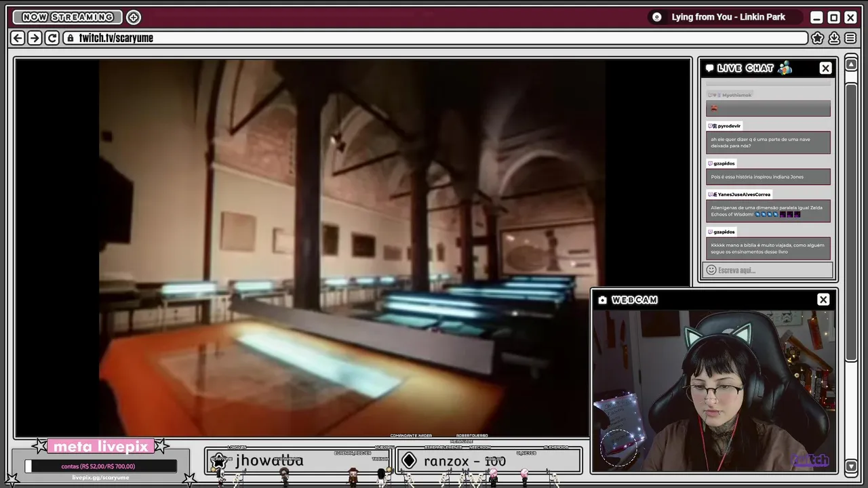The width and height of the screenshot is (868, 488).
Task: Bookmark the page with star icon
Action: (x=818, y=38)
